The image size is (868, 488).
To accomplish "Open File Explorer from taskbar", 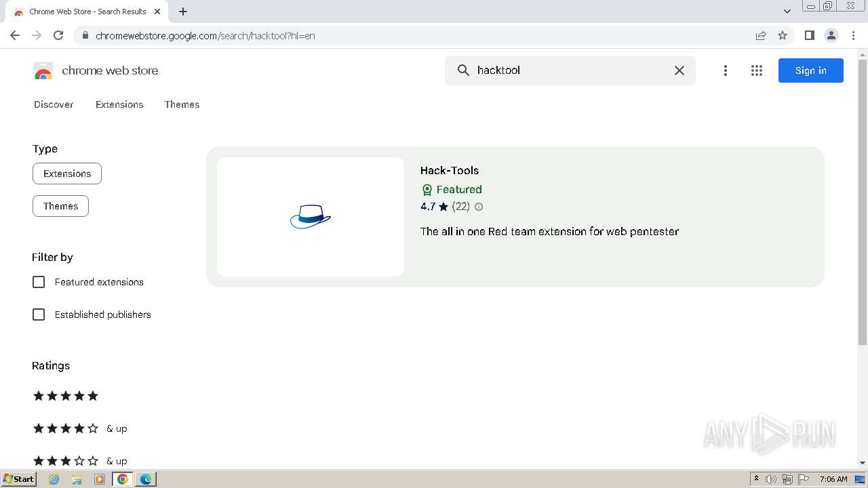I will click(77, 479).
